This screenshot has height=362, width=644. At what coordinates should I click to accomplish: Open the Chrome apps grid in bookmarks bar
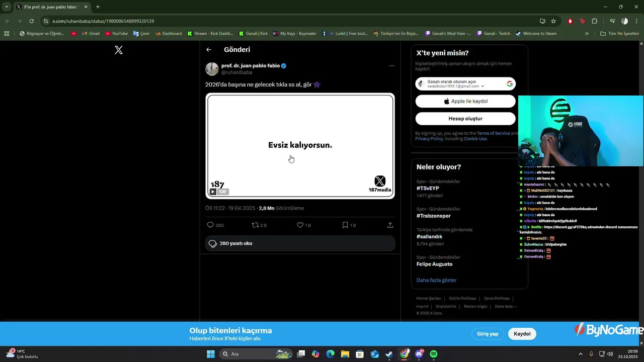(x=7, y=34)
